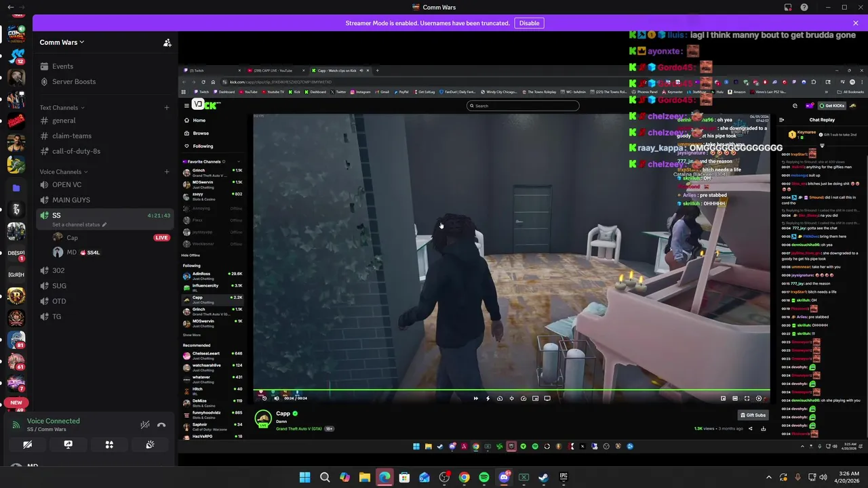Viewport: 868px width, 488px height.
Task: Collapse the Text Channels category
Action: [x=62, y=107]
